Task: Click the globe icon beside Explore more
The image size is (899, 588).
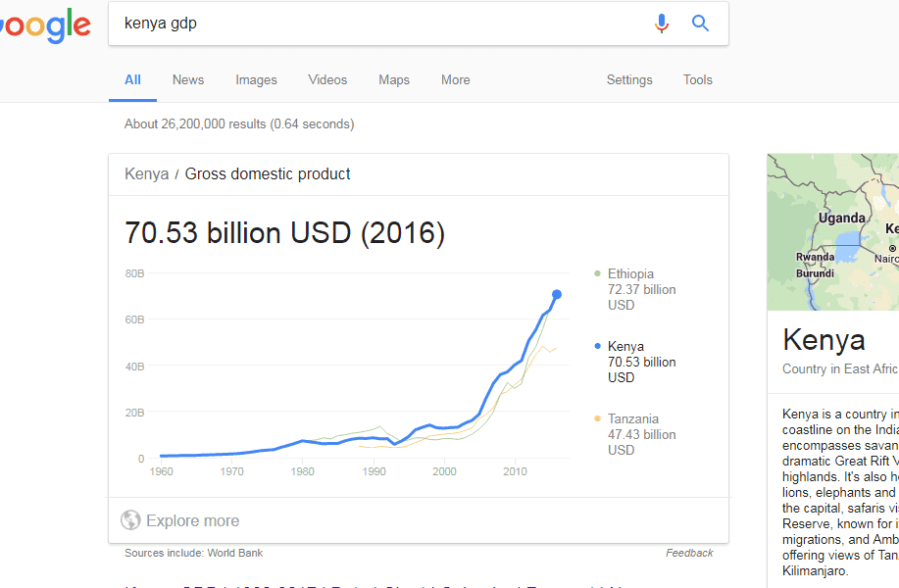Action: click(130, 520)
